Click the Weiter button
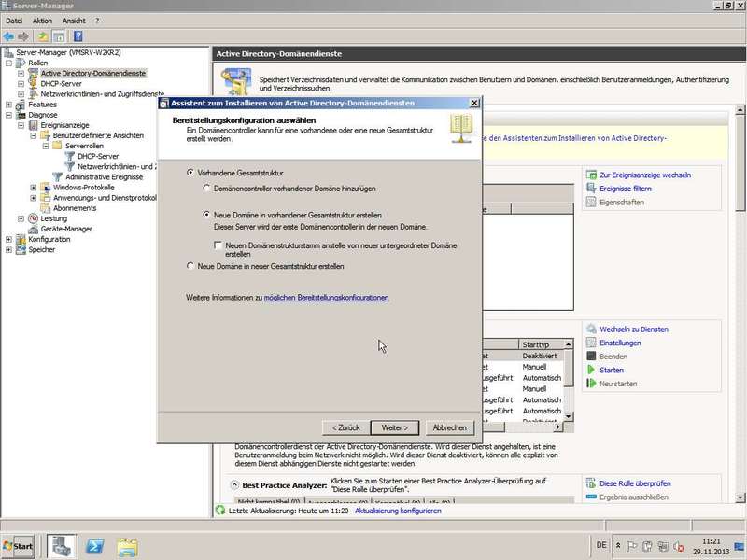The height and width of the screenshot is (560, 747). (394, 427)
